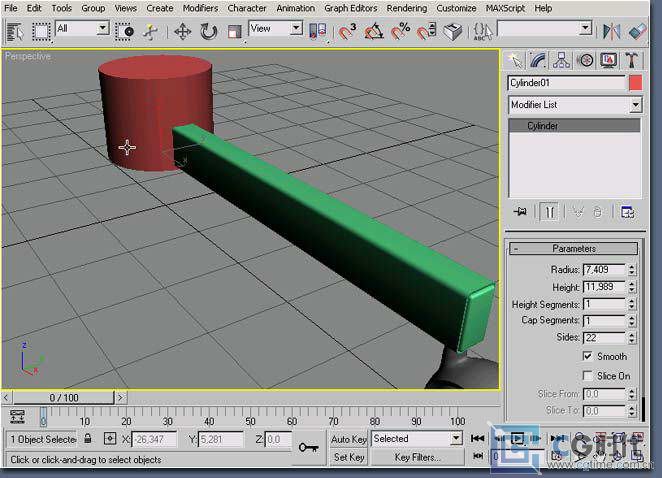
Task: Open Configure Modifier Sets icon
Action: coord(628,212)
